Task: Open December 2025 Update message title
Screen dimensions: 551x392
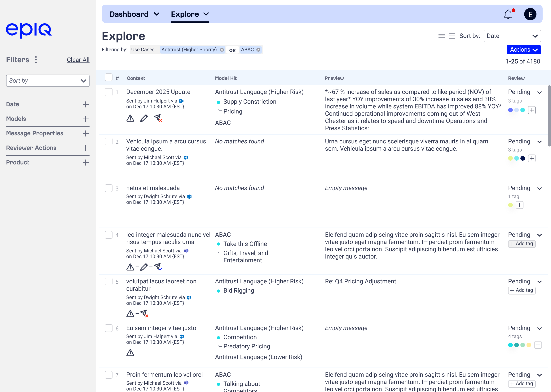Action: coord(158,92)
